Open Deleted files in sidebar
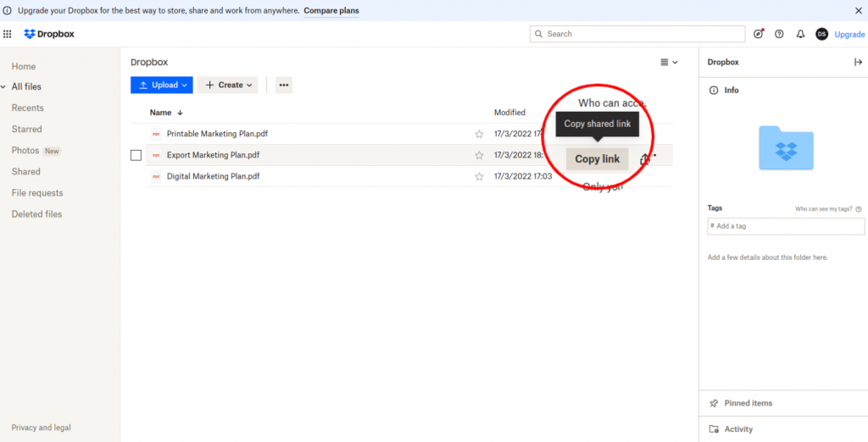The width and height of the screenshot is (868, 442). (x=36, y=214)
